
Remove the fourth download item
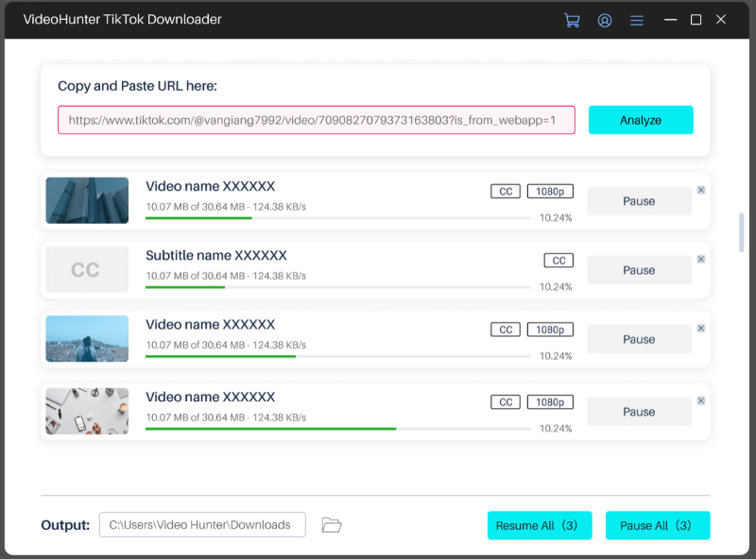(x=700, y=400)
